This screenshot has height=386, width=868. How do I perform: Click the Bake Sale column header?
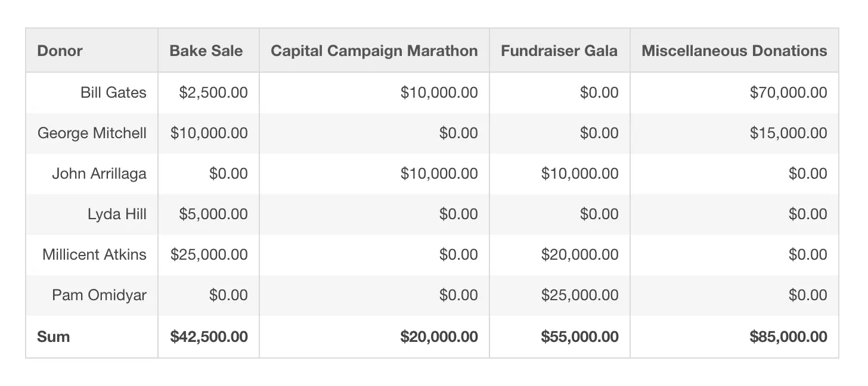(206, 51)
